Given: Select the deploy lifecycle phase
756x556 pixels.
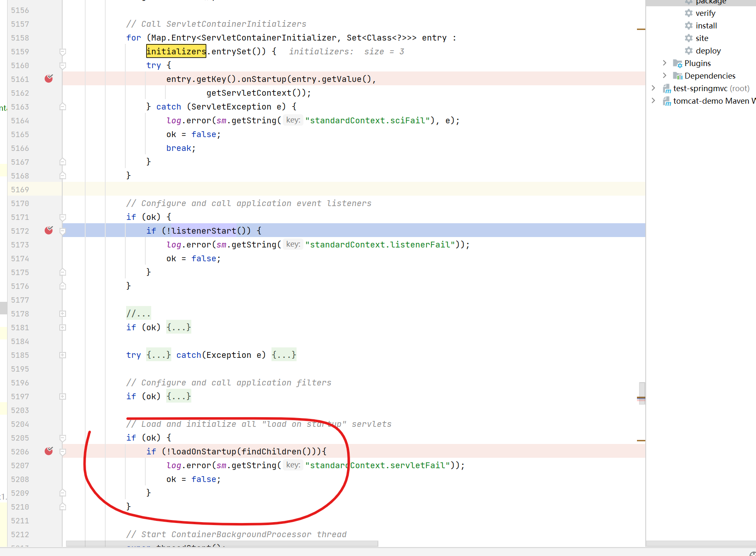Looking at the screenshot, I should click(x=708, y=51).
